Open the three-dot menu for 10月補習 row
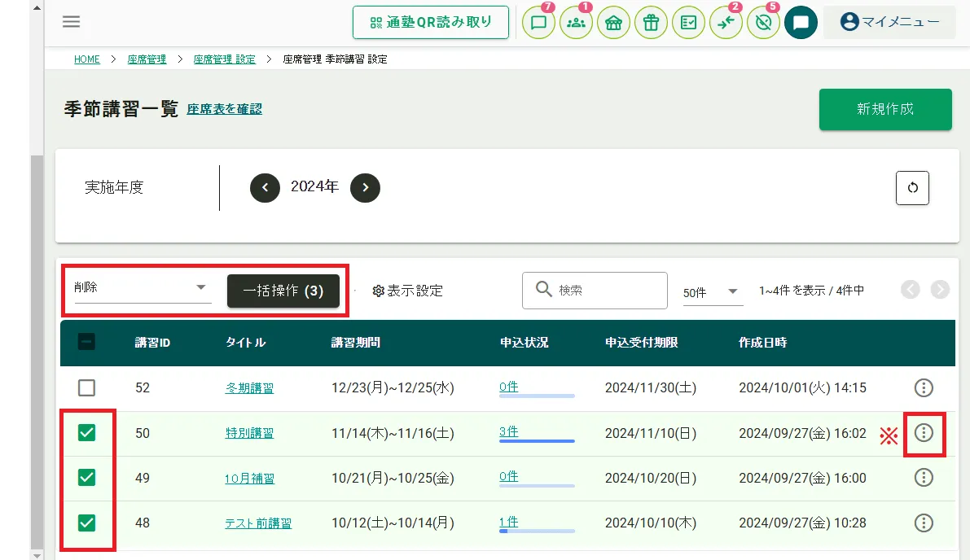This screenshot has width=970, height=560. pos(924,478)
